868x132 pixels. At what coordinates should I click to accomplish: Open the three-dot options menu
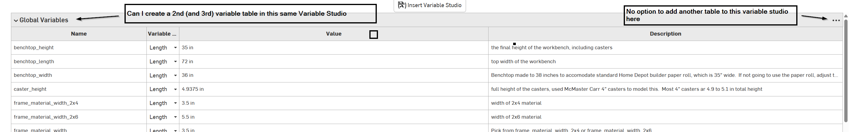[836, 20]
